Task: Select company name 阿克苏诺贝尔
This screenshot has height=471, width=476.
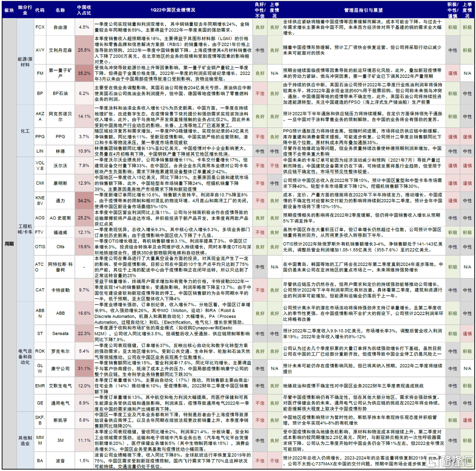Action: click(x=60, y=116)
